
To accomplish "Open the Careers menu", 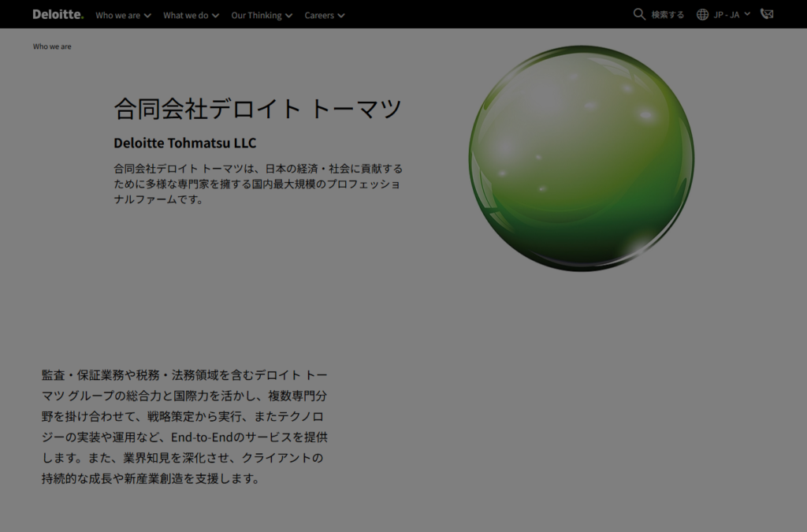I will click(x=324, y=16).
